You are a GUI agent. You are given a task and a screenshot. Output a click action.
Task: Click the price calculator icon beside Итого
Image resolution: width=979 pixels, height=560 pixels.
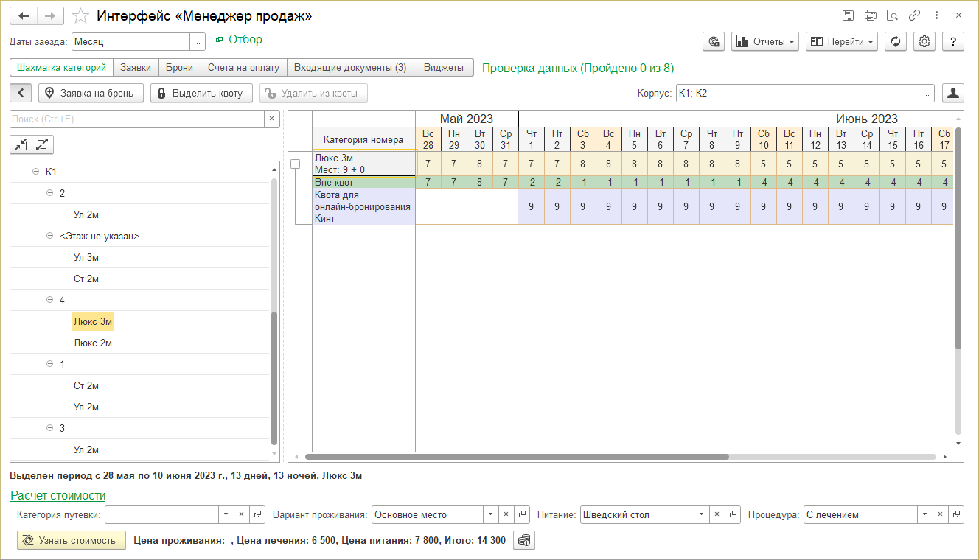[x=524, y=541]
